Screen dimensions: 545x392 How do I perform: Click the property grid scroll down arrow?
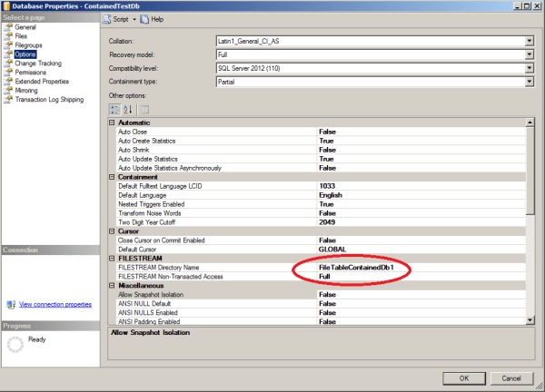pyautogui.click(x=530, y=320)
